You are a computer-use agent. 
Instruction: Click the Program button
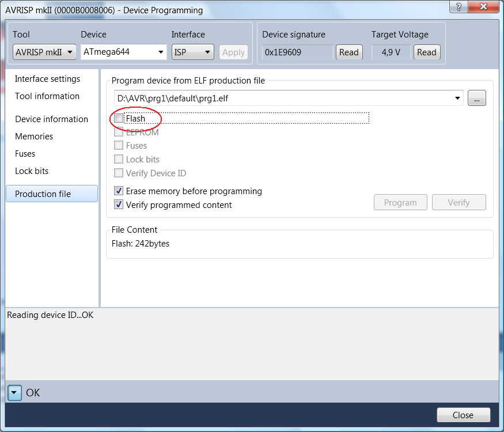pos(400,203)
